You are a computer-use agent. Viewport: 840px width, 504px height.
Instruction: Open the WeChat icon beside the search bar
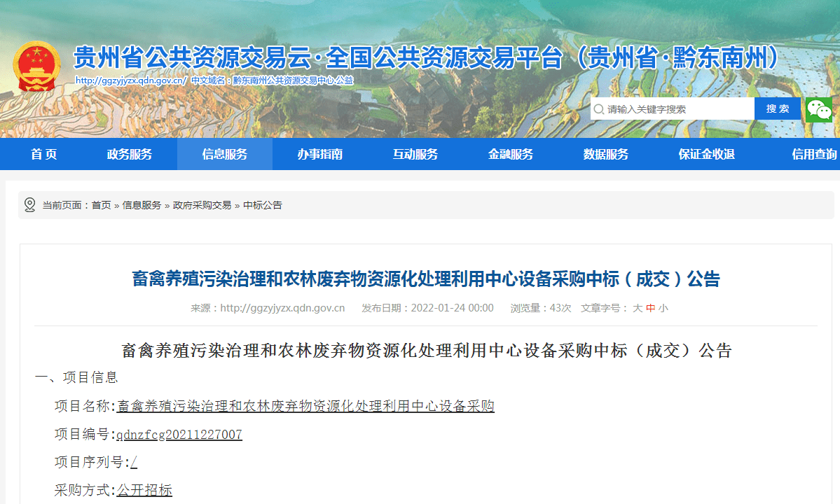818,109
